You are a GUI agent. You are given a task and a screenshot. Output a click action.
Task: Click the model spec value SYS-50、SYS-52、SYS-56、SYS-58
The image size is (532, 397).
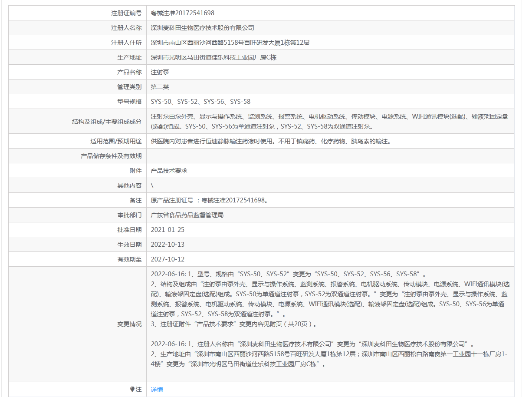click(200, 102)
